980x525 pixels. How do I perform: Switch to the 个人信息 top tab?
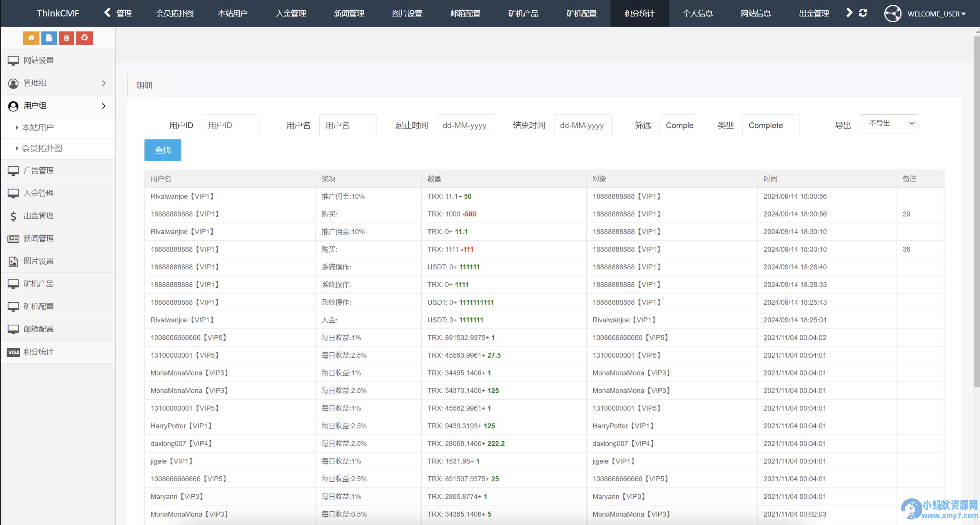(x=698, y=13)
